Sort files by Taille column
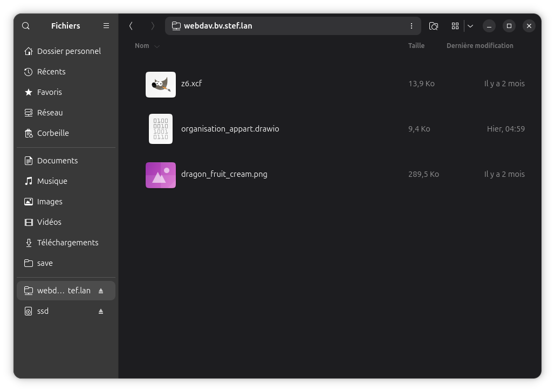This screenshot has height=392, width=555. click(x=416, y=46)
